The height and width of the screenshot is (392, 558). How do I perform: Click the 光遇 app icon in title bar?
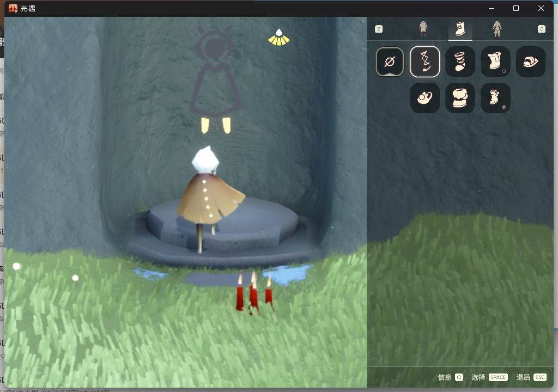coord(13,8)
